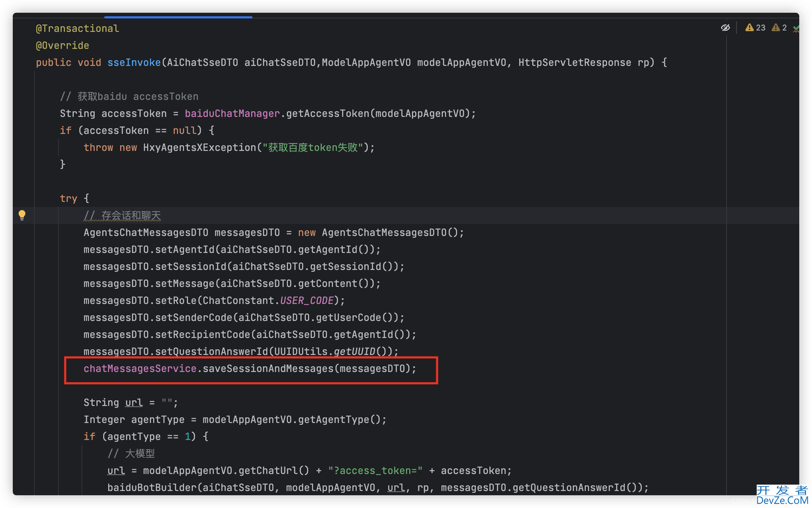Click url variable in String url declaration

(134, 402)
